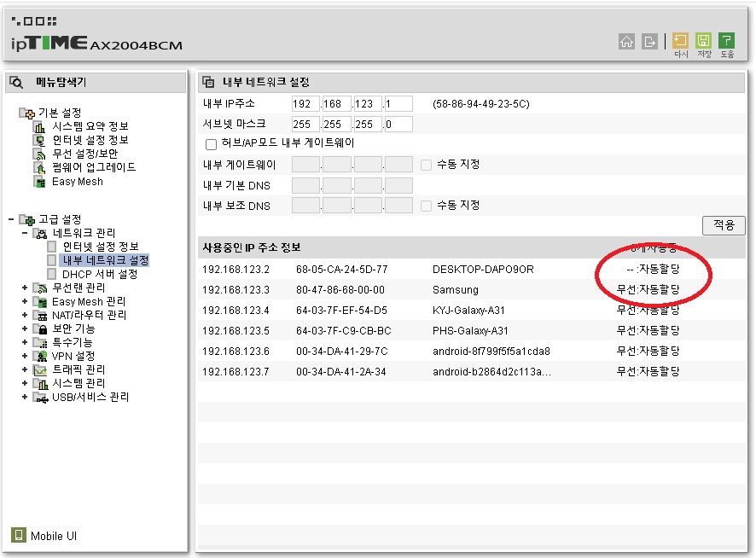
Task: Open DHCP 서버 설정 menu item
Action: pos(100,275)
